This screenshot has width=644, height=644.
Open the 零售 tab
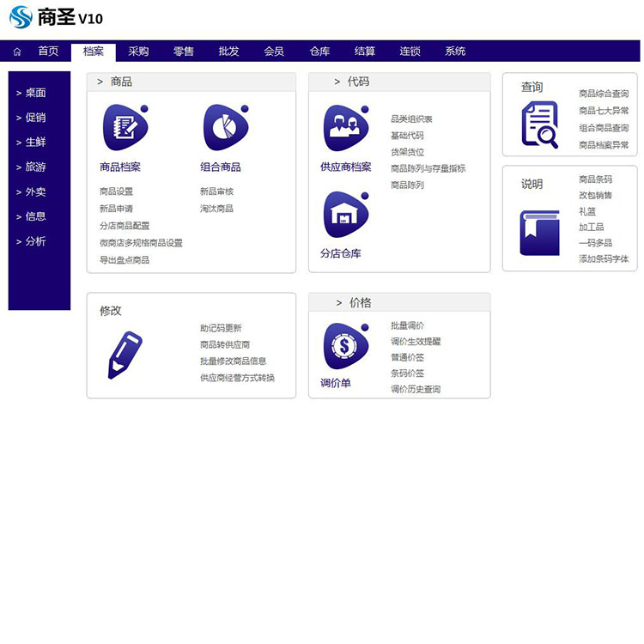click(x=184, y=52)
